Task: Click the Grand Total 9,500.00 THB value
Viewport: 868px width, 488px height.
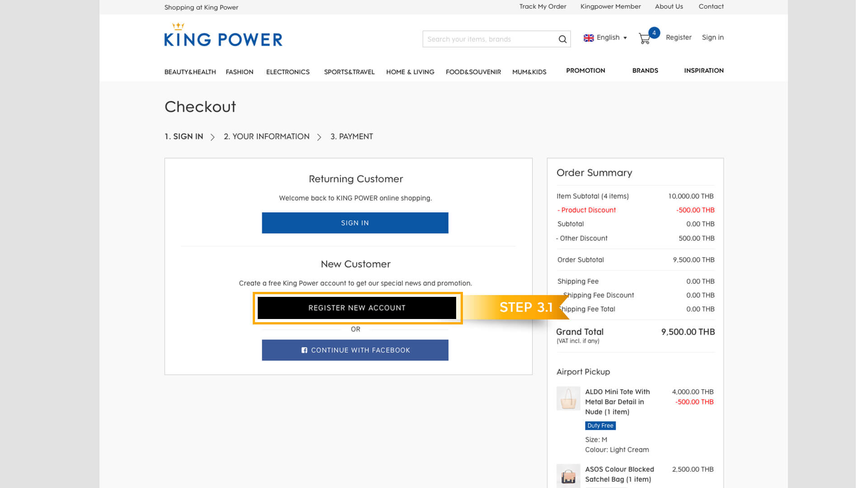Action: [x=688, y=332]
